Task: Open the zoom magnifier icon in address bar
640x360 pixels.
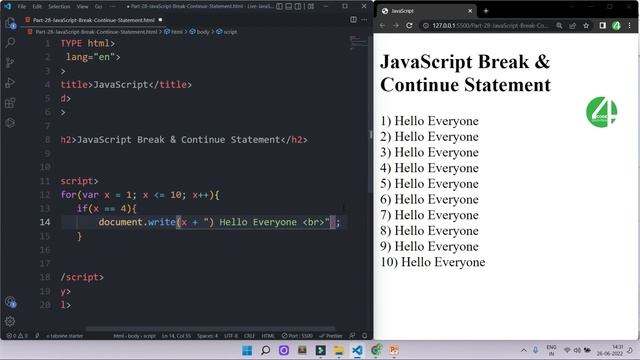Action: tap(559, 25)
